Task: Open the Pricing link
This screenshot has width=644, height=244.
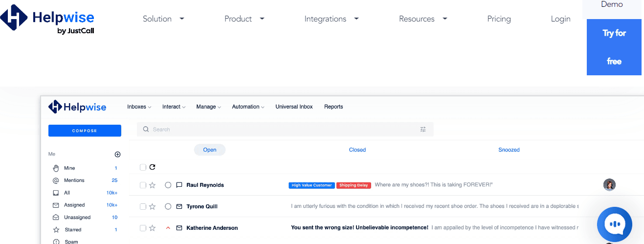Action: coord(499,19)
